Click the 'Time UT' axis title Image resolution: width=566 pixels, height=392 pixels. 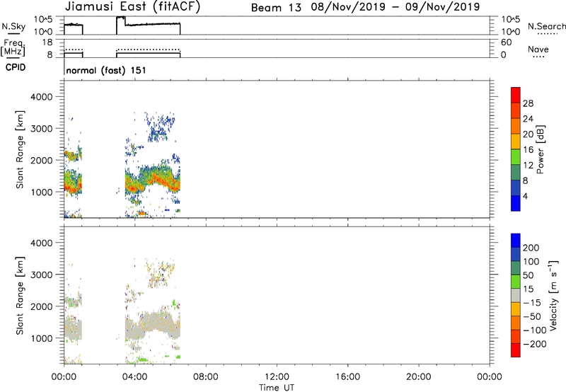click(x=277, y=388)
